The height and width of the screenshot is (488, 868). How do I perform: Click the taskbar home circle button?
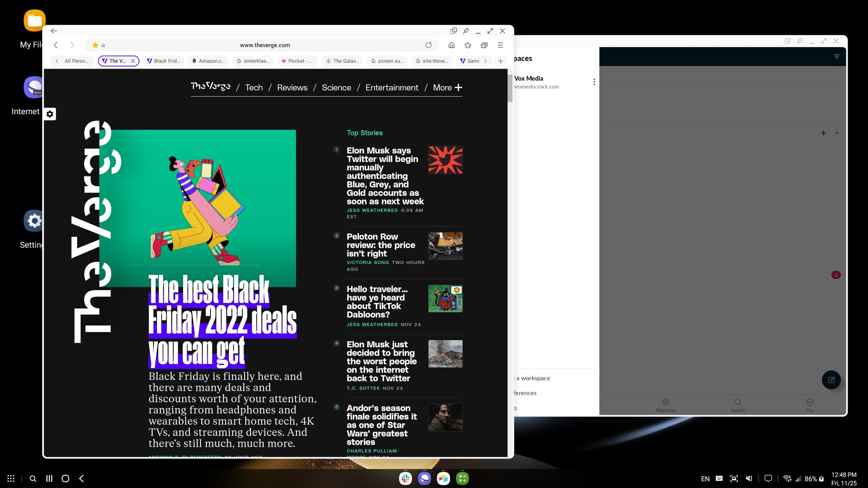(65, 479)
